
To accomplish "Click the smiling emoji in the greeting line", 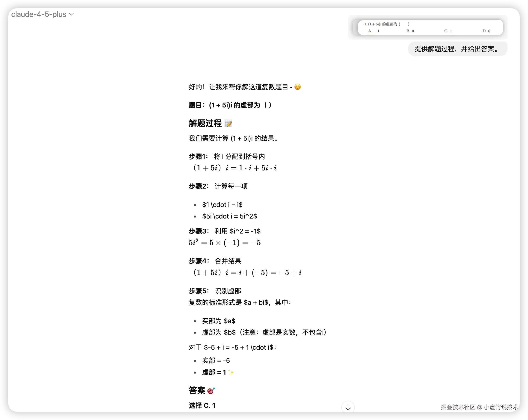I will point(298,87).
